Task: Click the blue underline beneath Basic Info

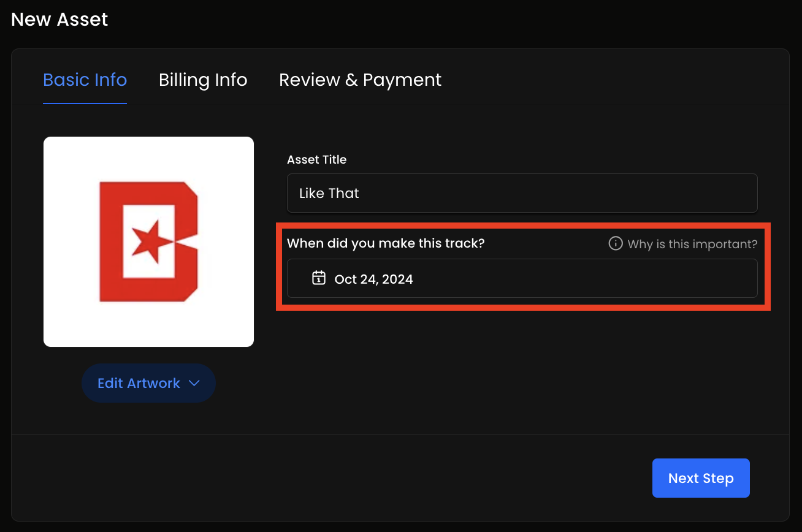Action: click(x=85, y=103)
